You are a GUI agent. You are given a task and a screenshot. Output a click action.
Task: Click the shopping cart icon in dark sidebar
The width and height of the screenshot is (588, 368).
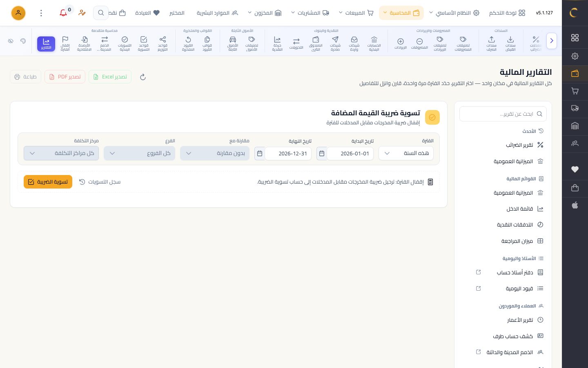(575, 91)
